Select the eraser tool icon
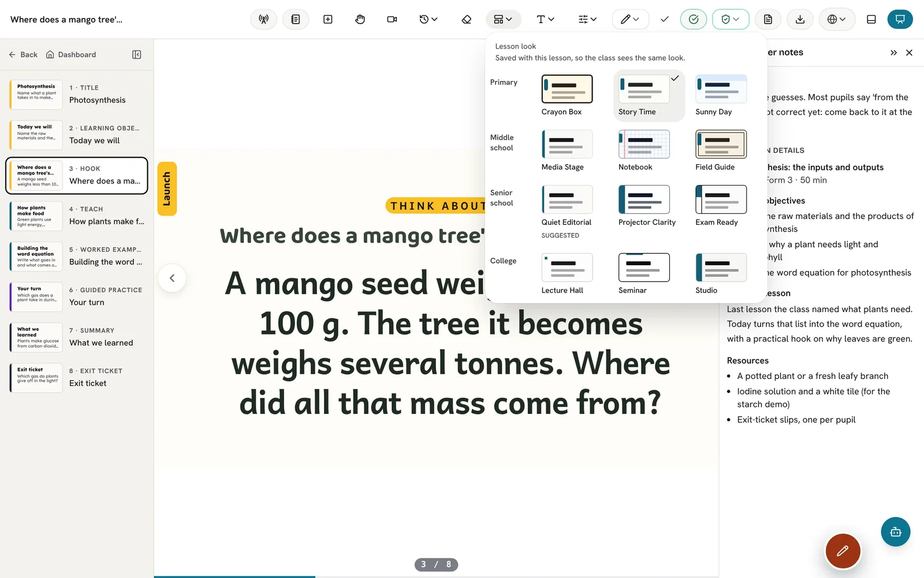Screen dimensions: 924x578 click(x=467, y=19)
